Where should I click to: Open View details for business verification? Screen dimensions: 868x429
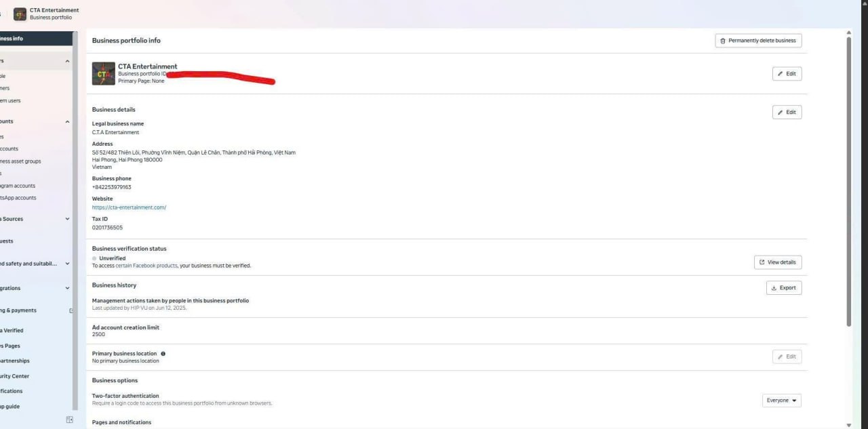point(778,262)
